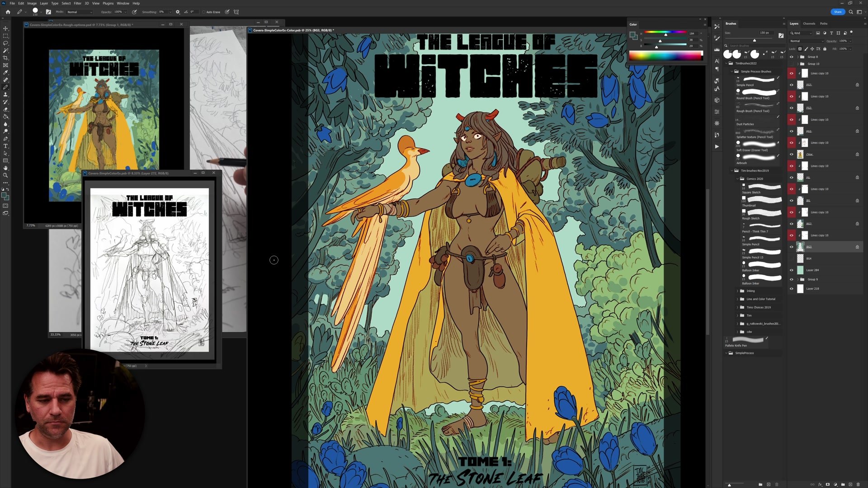868x488 pixels.
Task: Switch to the Channels tab
Action: point(809,23)
